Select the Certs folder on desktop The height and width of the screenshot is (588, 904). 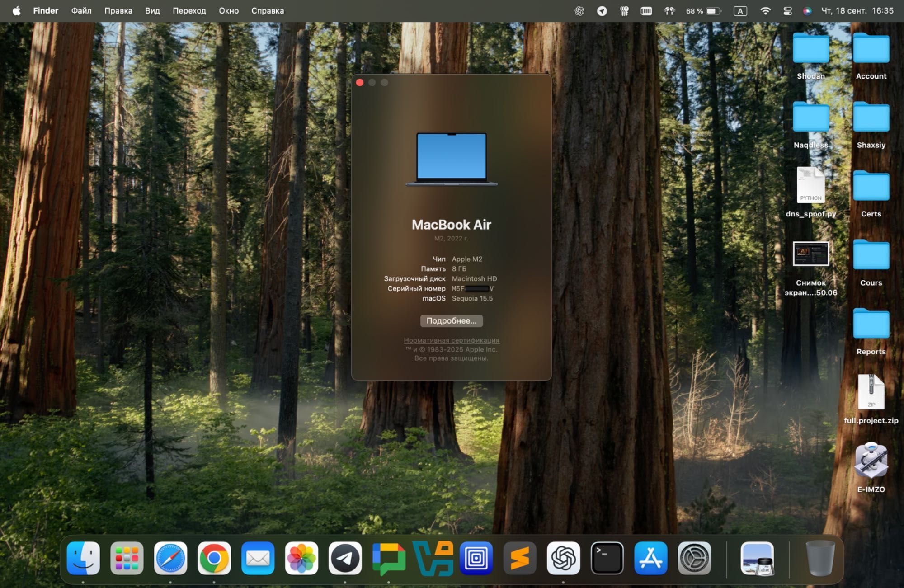(x=871, y=186)
